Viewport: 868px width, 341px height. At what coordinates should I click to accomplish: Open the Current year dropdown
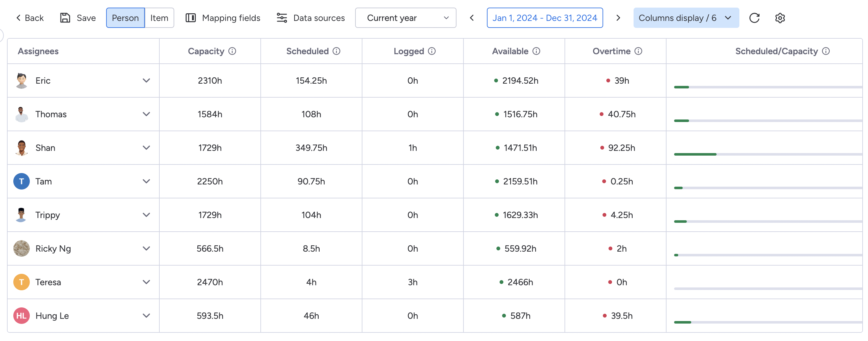click(x=405, y=18)
